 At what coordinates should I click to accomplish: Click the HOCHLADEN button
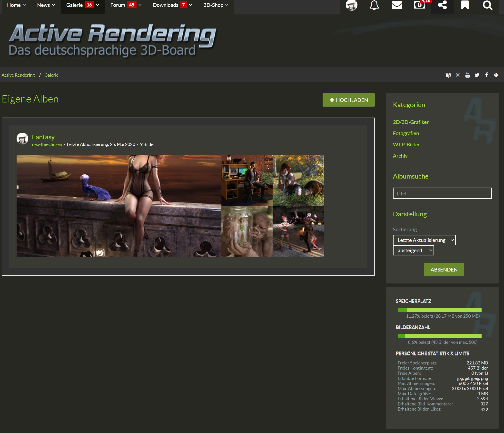(348, 100)
